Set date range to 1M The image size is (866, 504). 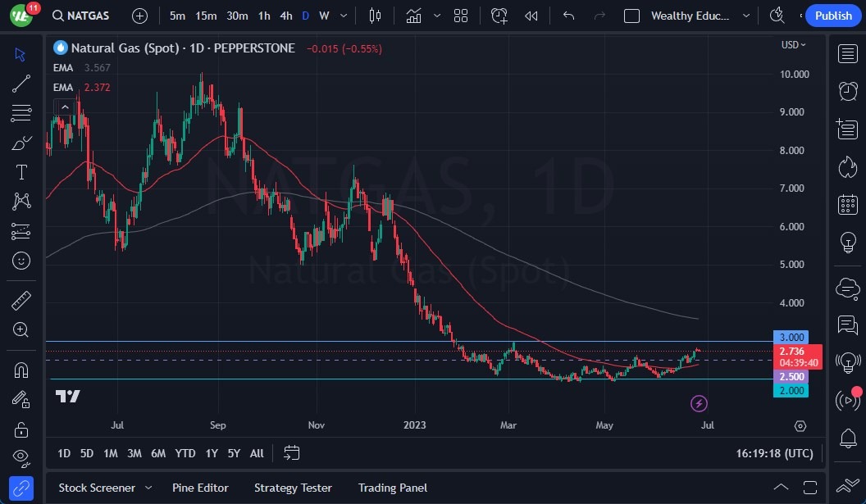click(x=111, y=453)
